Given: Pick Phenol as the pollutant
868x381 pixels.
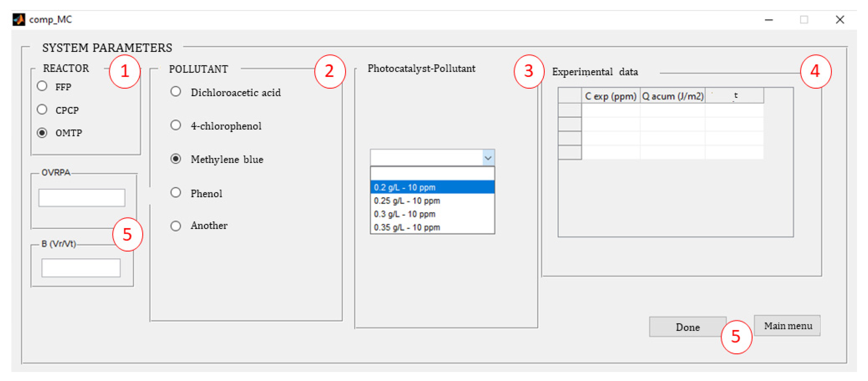Looking at the screenshot, I should [176, 193].
